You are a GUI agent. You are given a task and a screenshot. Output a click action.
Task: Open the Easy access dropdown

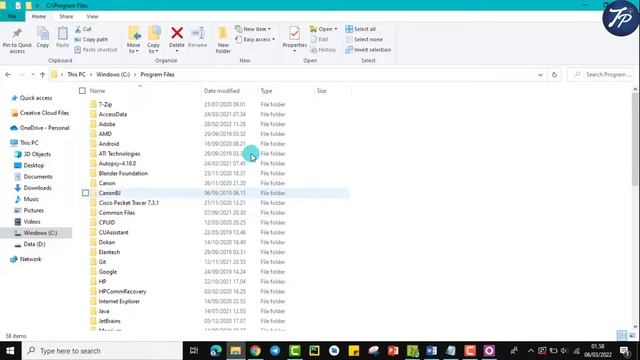[255, 40]
